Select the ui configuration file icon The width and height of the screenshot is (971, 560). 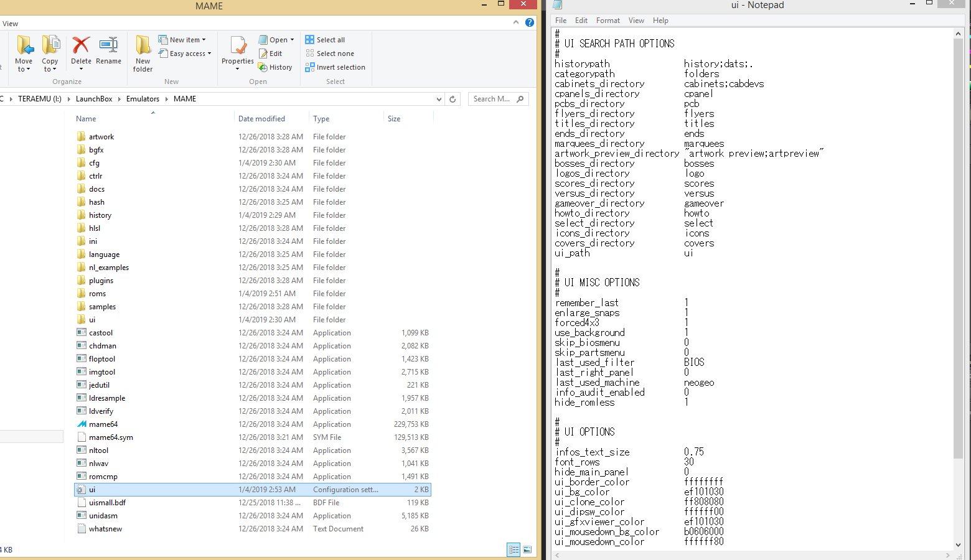coord(82,489)
